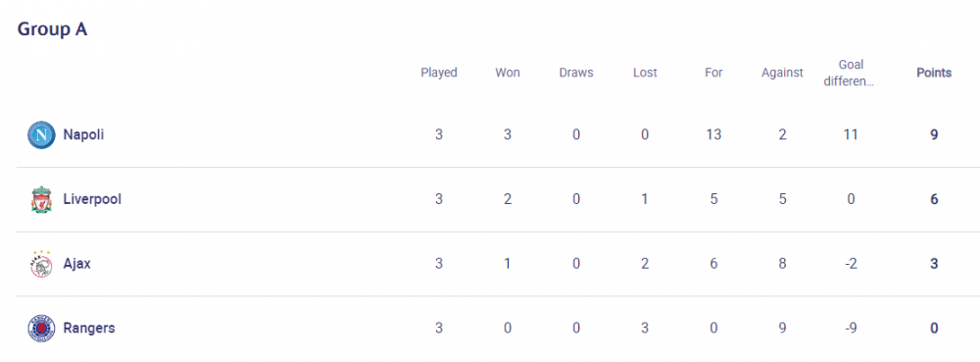
Task: Click the bold Points column header
Action: pyautogui.click(x=934, y=73)
